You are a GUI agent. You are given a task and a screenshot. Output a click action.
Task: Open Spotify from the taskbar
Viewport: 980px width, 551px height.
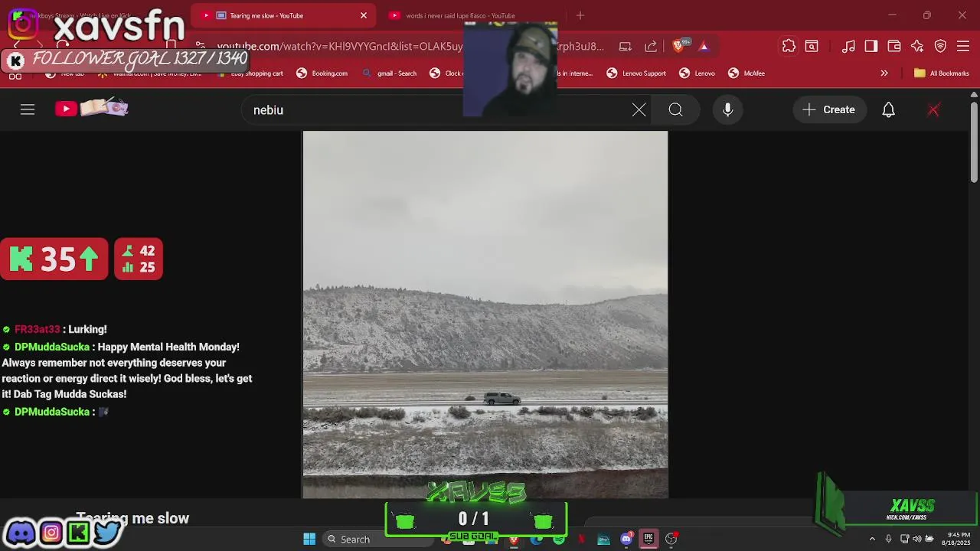(x=559, y=540)
